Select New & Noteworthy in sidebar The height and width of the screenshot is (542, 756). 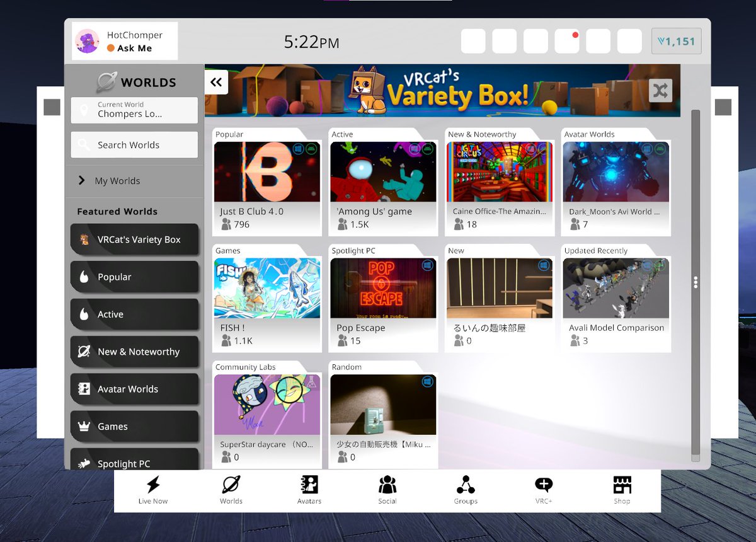tap(134, 352)
